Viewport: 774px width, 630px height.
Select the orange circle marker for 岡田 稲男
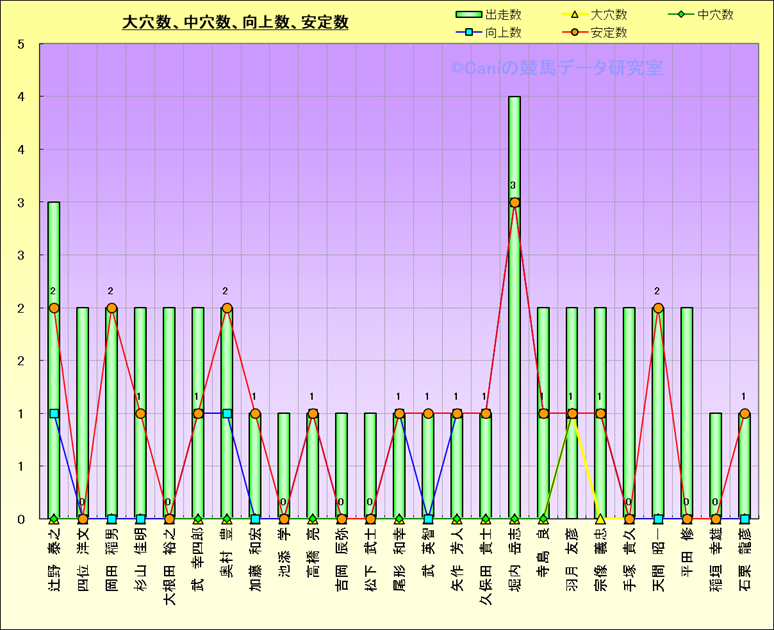(x=111, y=308)
